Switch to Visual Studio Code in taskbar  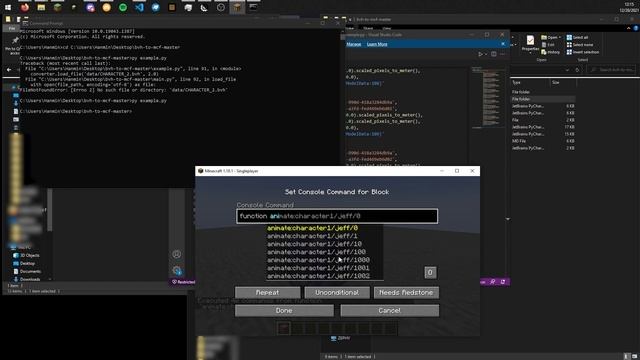point(139,7)
